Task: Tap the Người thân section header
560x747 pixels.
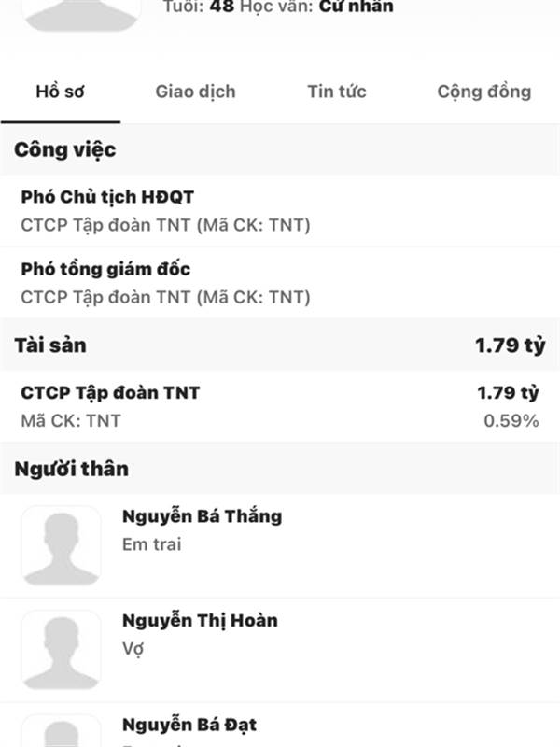Action: click(x=280, y=469)
